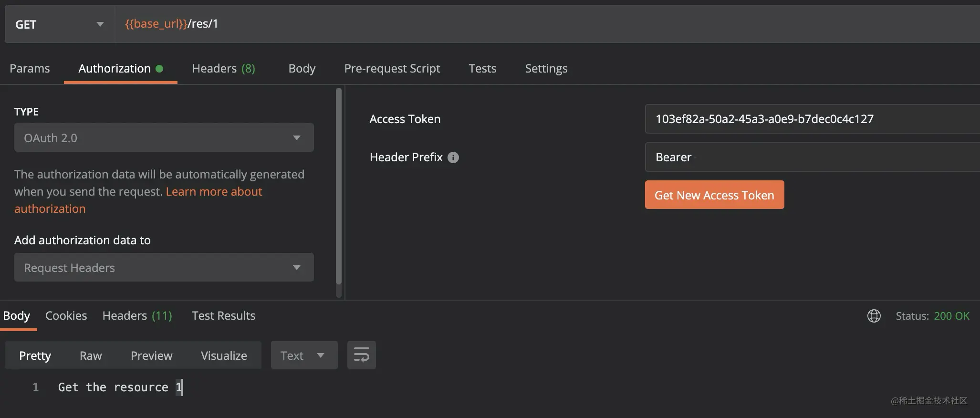Switch response view to Preview
The width and height of the screenshot is (980, 418).
point(151,355)
